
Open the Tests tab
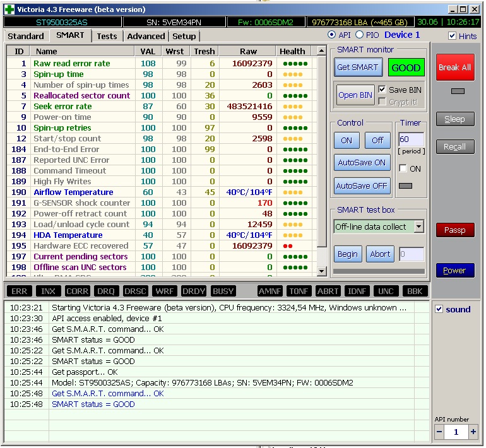107,36
